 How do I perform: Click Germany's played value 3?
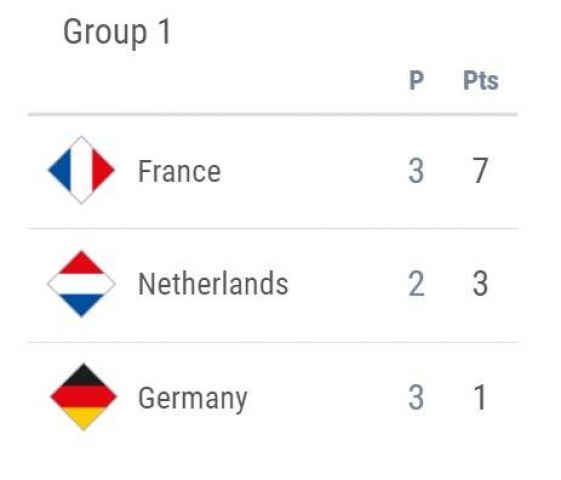[x=416, y=398]
